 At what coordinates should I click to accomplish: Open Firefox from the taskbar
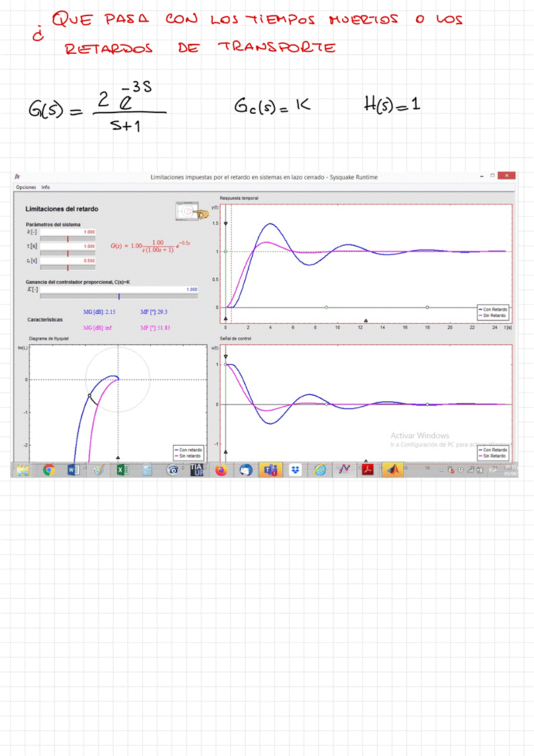(x=222, y=470)
